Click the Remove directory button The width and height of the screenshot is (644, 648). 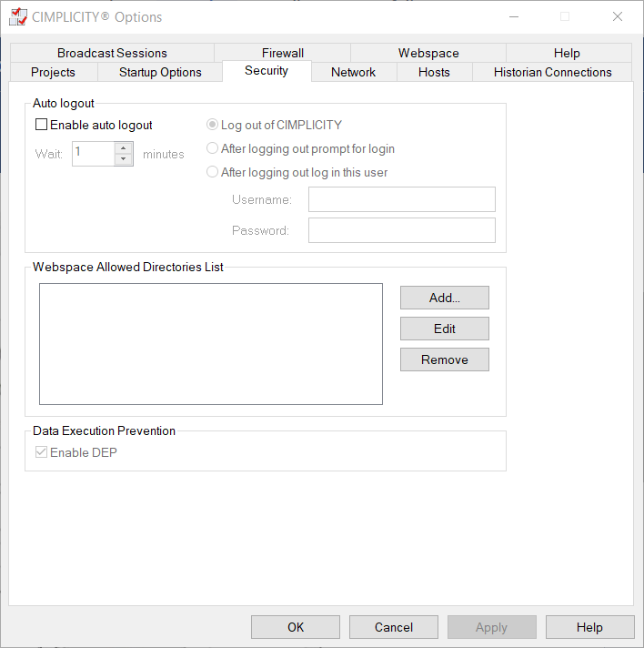tap(445, 359)
